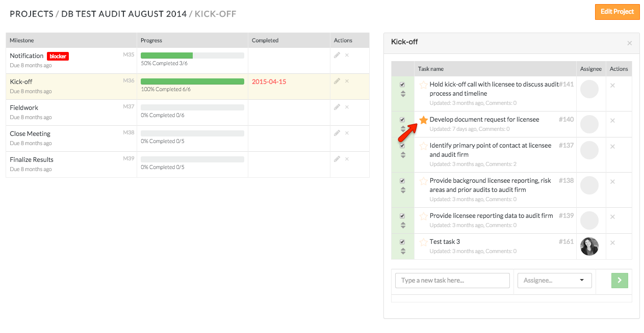Image resolution: width=644 pixels, height=333 pixels.
Task: Star the 'Hold kick-off call' task
Action: tap(423, 85)
